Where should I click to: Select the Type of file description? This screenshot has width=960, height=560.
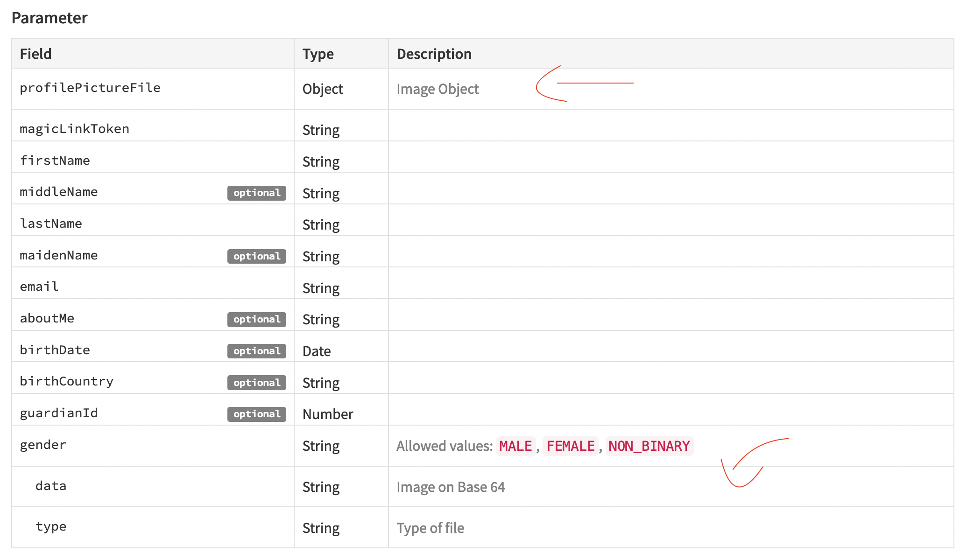point(431,528)
